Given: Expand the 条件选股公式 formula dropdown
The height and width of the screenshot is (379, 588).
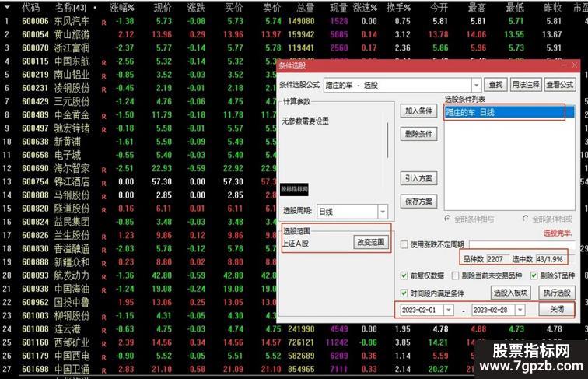Looking at the screenshot, I should coord(476,85).
